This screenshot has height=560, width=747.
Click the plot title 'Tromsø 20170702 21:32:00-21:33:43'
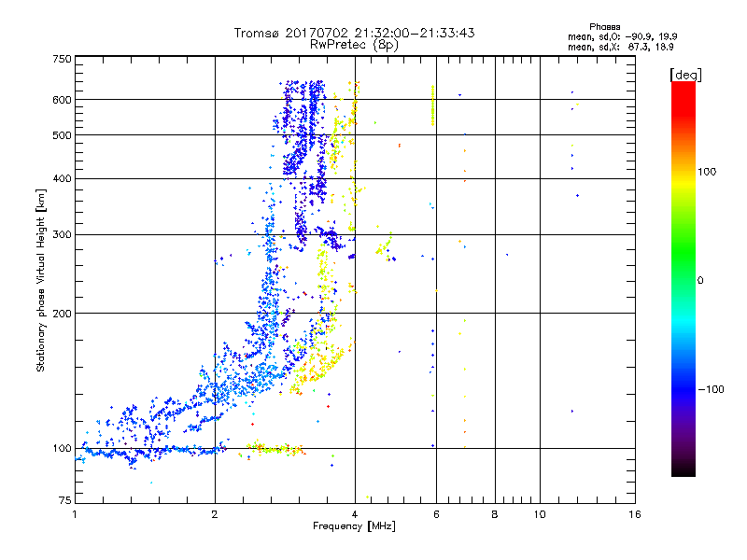coord(354,33)
